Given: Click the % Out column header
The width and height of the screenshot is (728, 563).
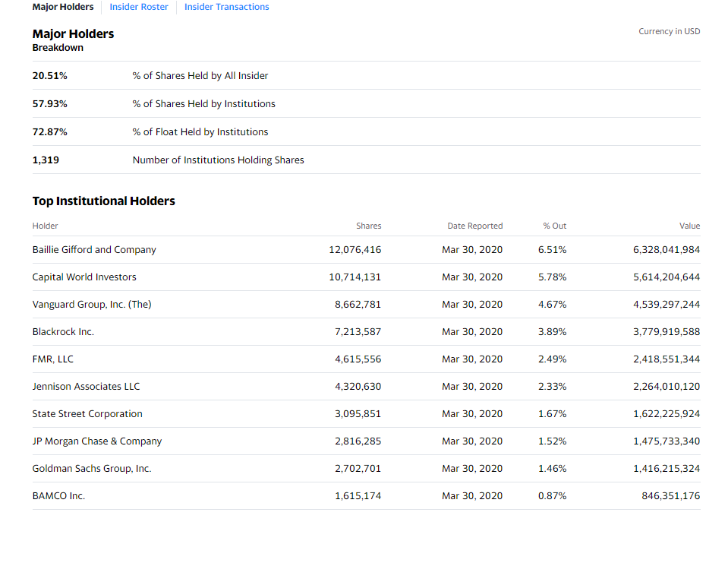Looking at the screenshot, I should [555, 226].
